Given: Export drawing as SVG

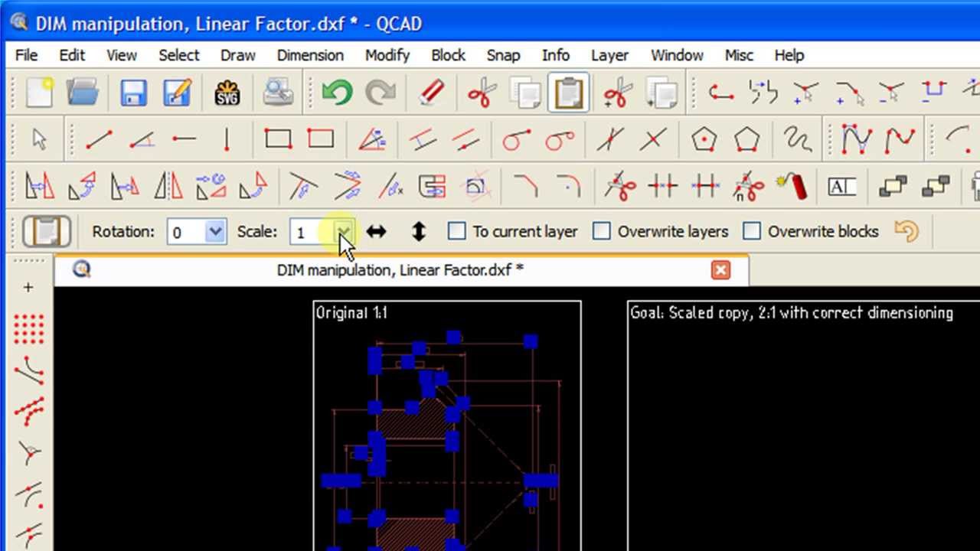Looking at the screenshot, I should (227, 93).
